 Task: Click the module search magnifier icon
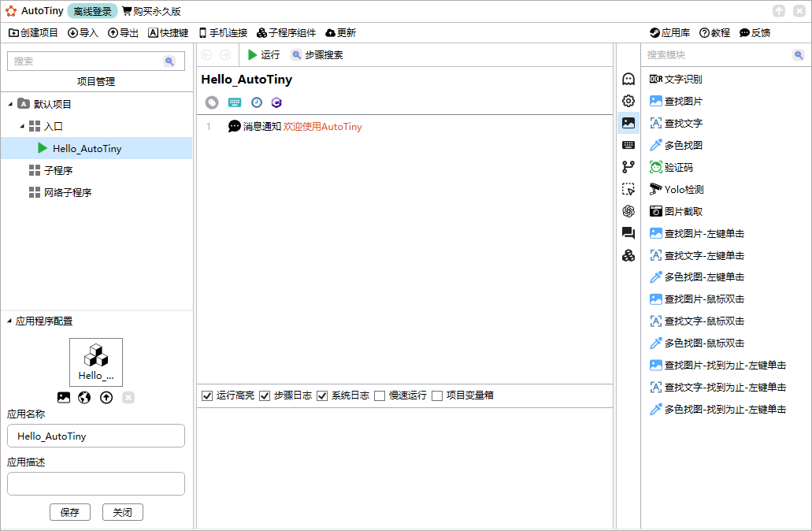799,55
